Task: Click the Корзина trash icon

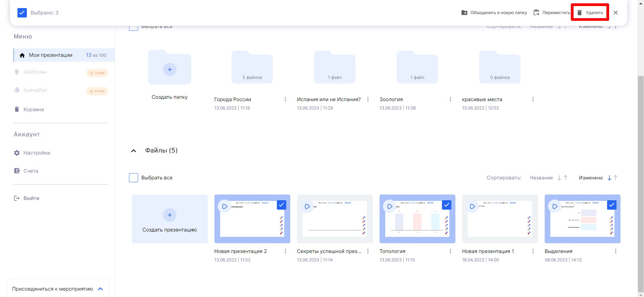Action: point(17,109)
